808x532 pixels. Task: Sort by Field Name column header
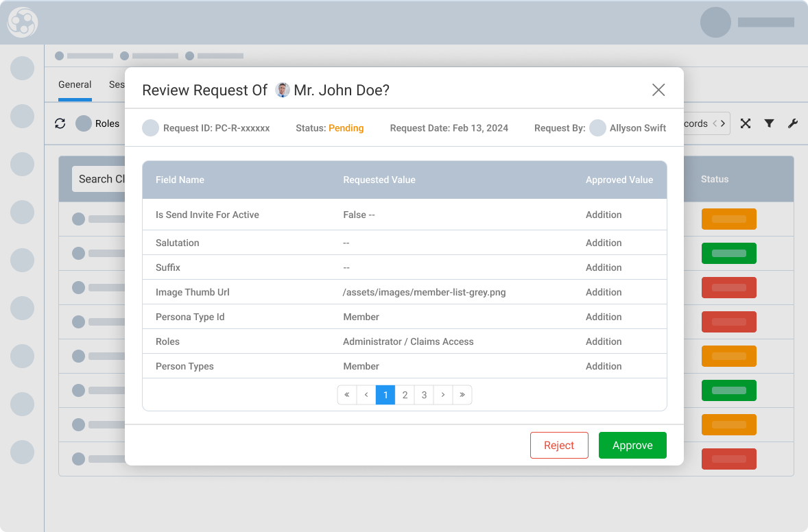pos(180,180)
